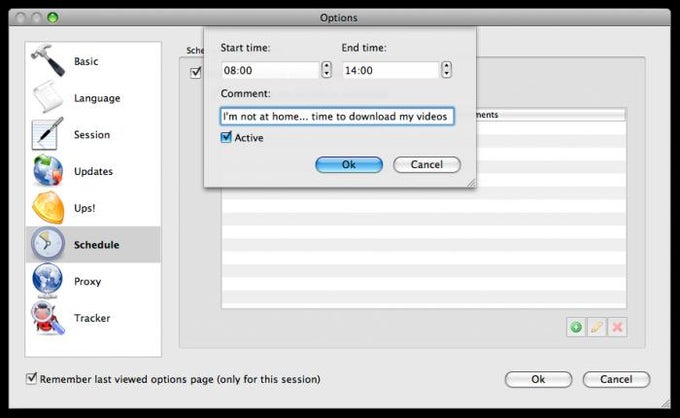
Task: Toggle the scheduler enable checkbox
Action: 196,72
